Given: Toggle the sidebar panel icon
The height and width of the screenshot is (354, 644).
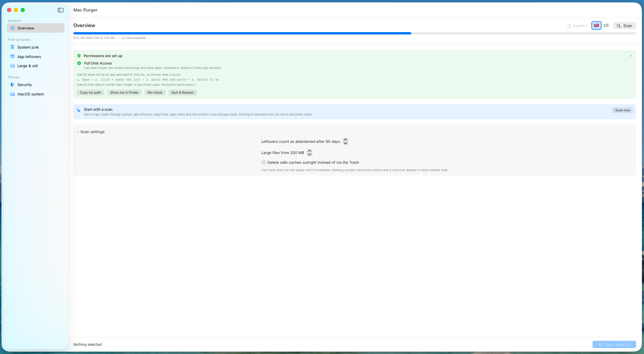Looking at the screenshot, I should (x=60, y=10).
